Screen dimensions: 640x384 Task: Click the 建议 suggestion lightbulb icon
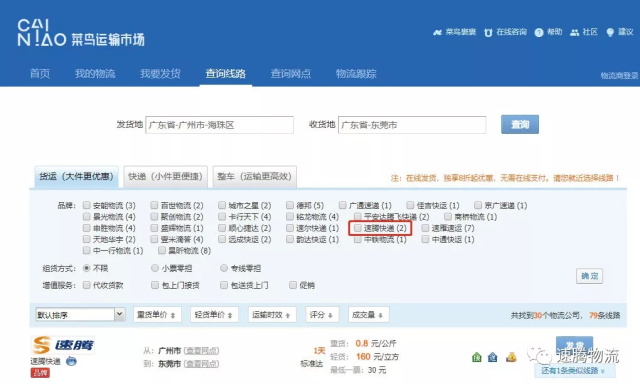pyautogui.click(x=610, y=33)
